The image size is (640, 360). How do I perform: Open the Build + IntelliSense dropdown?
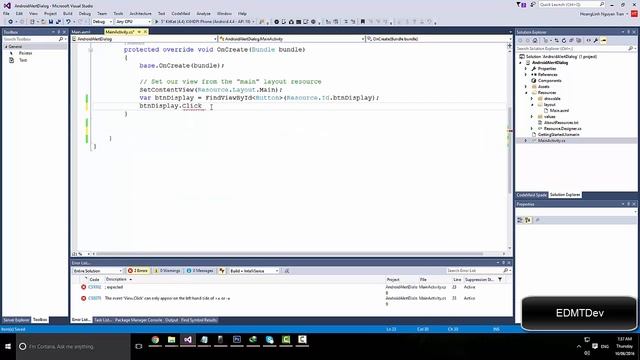pyautogui.click(x=254, y=271)
